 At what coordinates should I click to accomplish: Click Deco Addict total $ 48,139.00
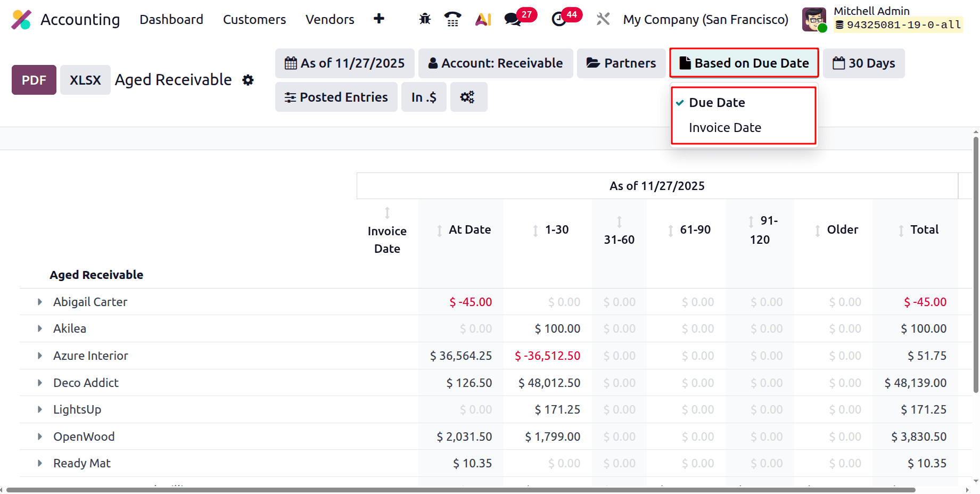[916, 383]
